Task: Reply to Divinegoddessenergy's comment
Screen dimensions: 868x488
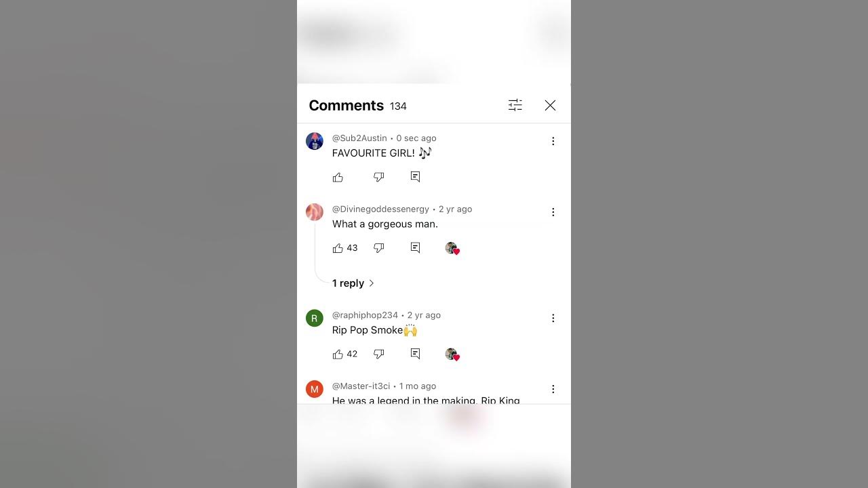Action: click(415, 248)
